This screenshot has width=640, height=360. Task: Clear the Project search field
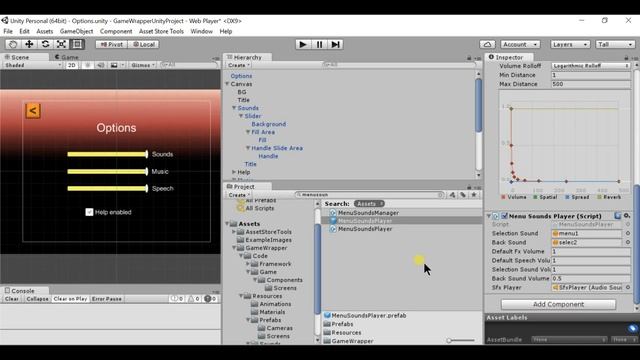tap(440, 195)
